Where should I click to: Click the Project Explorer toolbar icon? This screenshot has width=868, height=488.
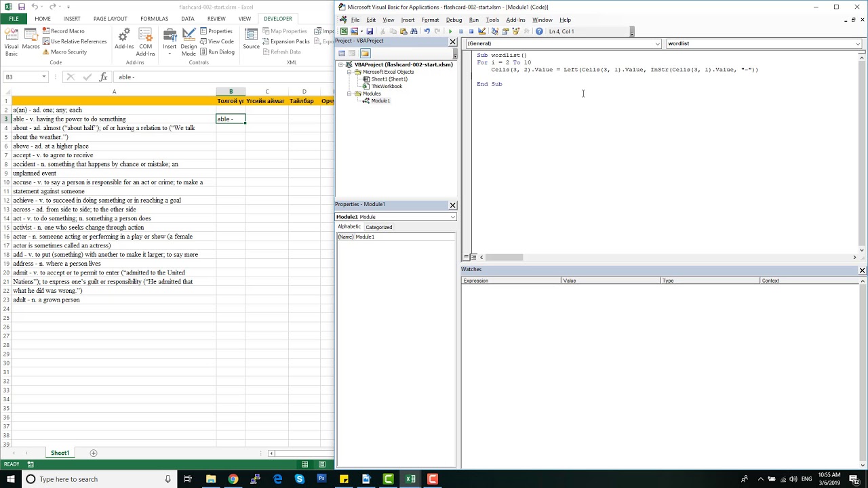point(494,31)
